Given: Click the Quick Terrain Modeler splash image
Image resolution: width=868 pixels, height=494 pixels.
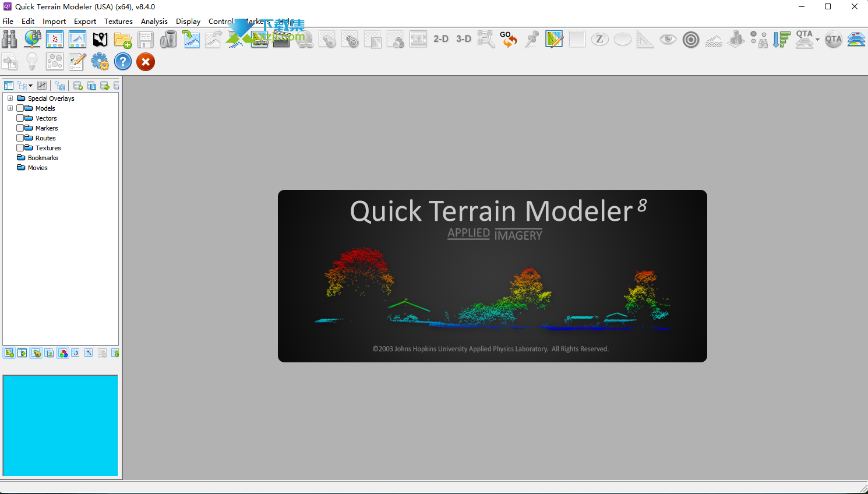Looking at the screenshot, I should (492, 276).
